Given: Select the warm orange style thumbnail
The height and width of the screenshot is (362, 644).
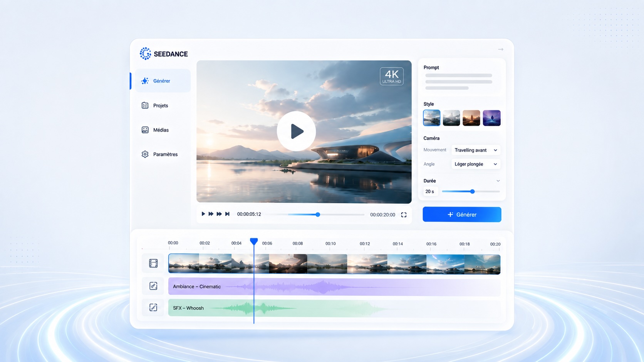Looking at the screenshot, I should 471,118.
